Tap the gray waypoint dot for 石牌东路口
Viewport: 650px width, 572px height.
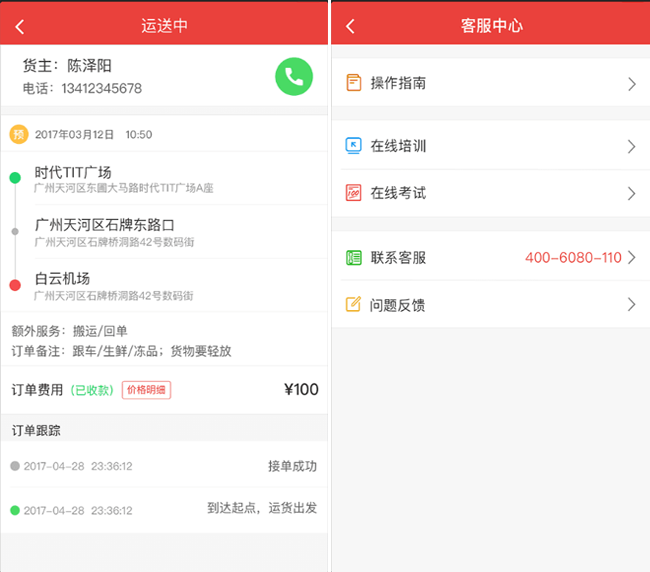click(x=15, y=231)
